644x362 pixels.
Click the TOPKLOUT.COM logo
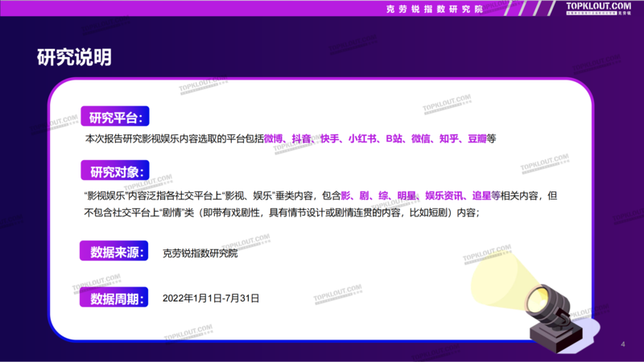[x=598, y=8]
